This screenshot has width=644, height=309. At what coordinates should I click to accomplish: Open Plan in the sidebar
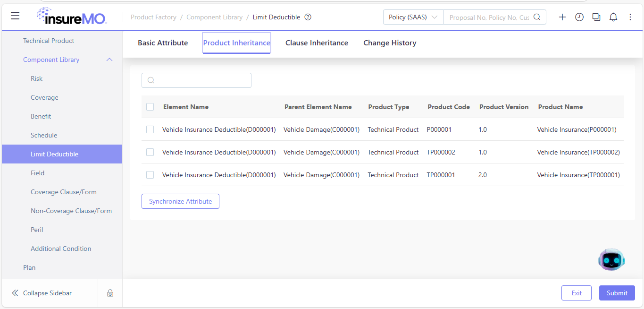pos(29,267)
